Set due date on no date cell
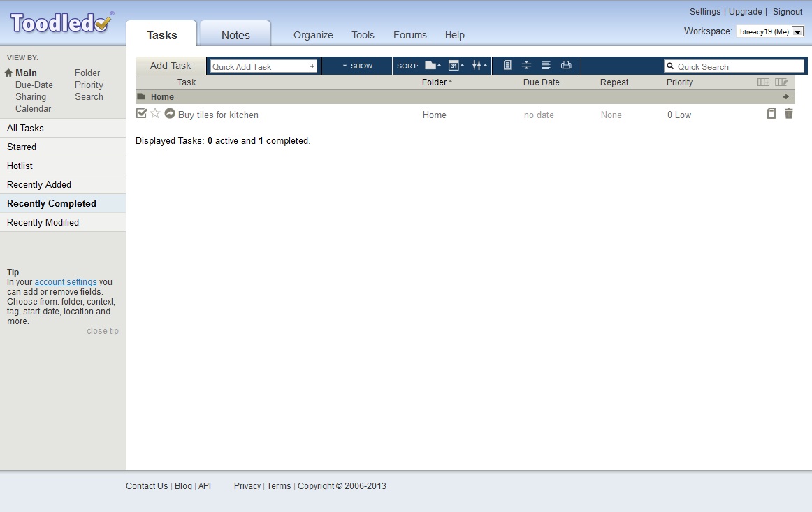This screenshot has width=812, height=512. [x=539, y=115]
